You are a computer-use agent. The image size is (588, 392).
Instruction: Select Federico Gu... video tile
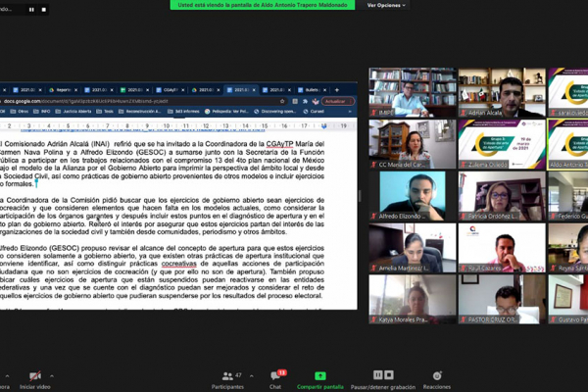(567, 196)
